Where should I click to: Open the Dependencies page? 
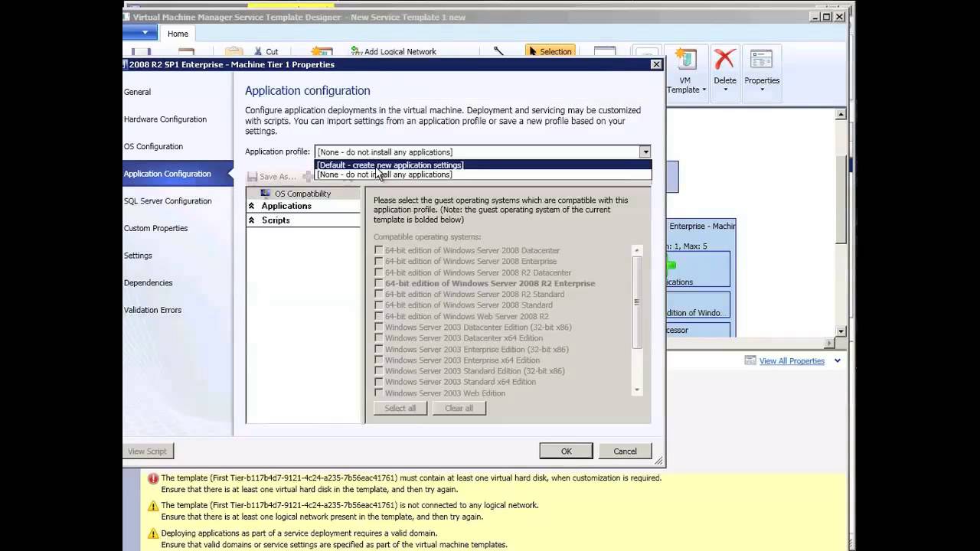(149, 282)
